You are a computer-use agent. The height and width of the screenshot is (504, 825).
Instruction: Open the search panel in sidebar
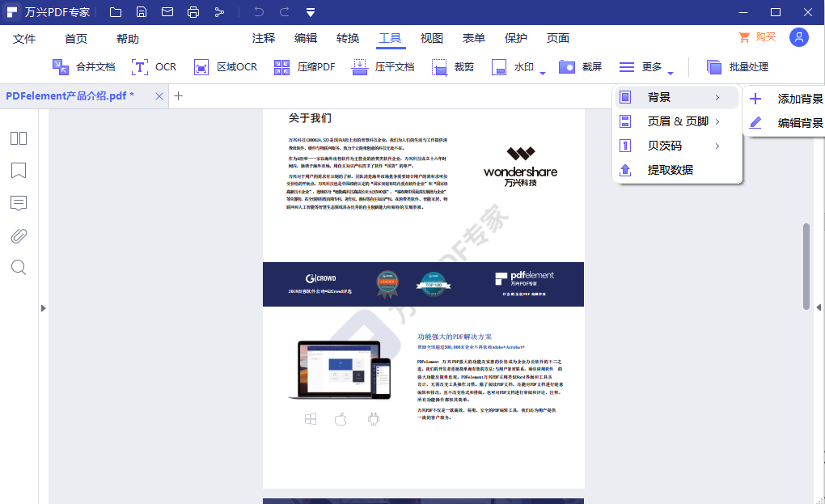[19, 268]
